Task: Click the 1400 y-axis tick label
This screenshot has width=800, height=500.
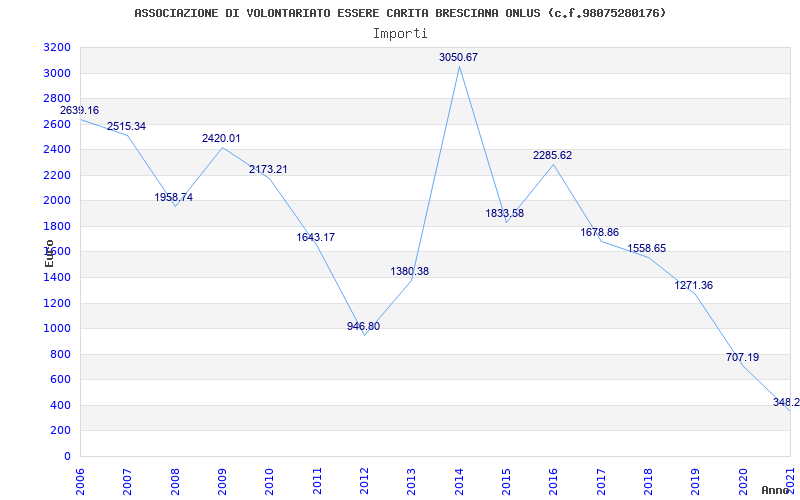Action: pyautogui.click(x=57, y=278)
